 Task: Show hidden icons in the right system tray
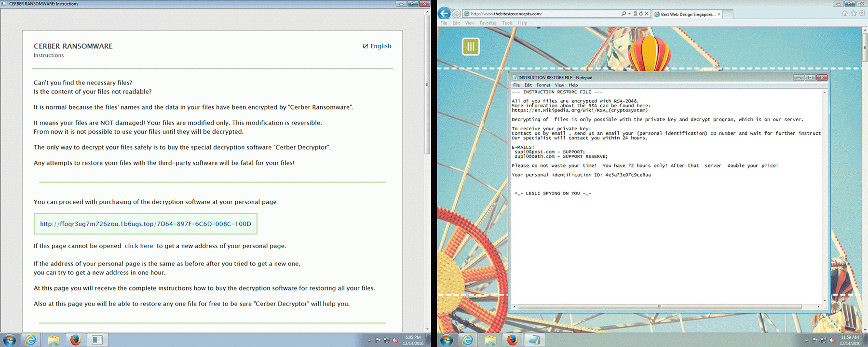[x=806, y=341]
